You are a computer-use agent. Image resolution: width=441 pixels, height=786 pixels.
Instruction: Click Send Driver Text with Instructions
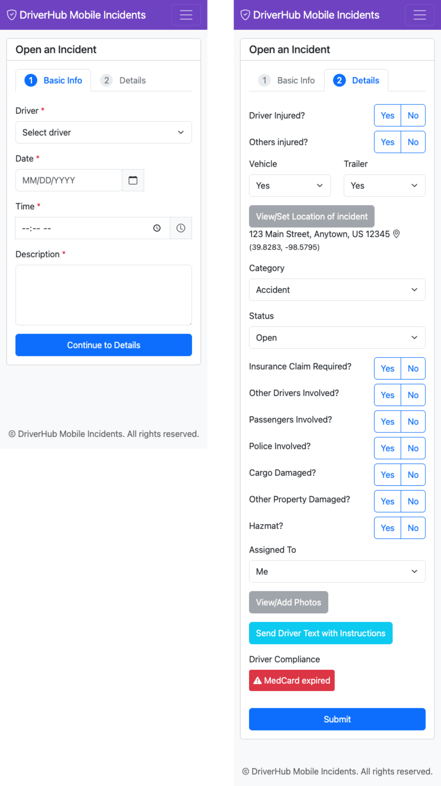[321, 633]
